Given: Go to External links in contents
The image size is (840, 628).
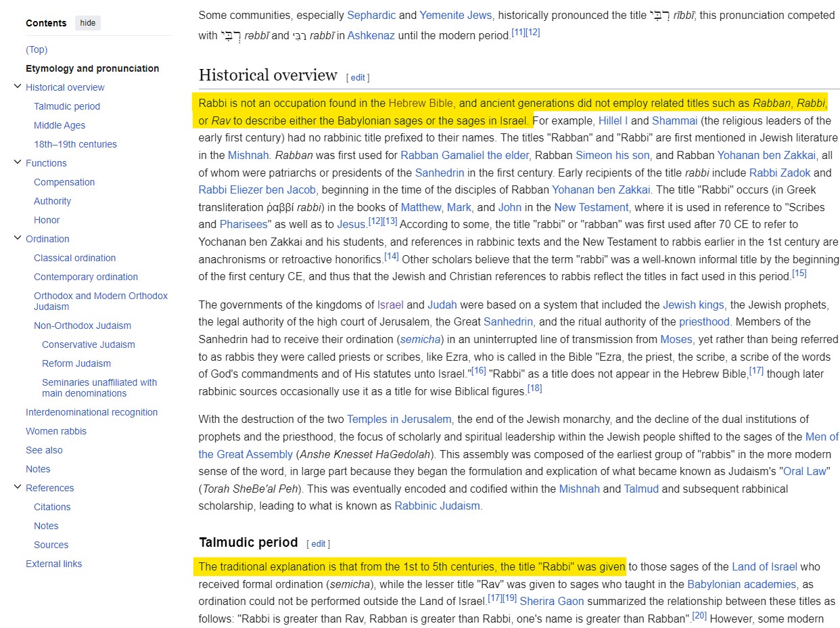Looking at the screenshot, I should [53, 564].
